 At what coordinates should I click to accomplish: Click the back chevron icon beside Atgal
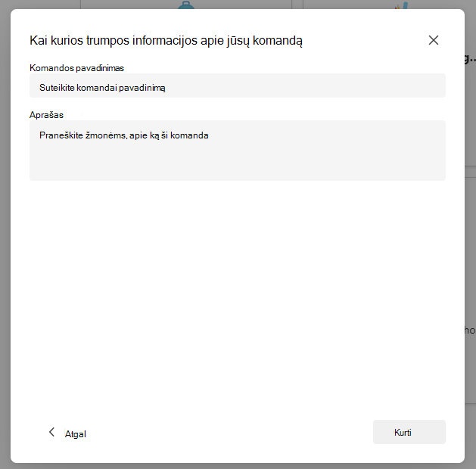click(52, 432)
